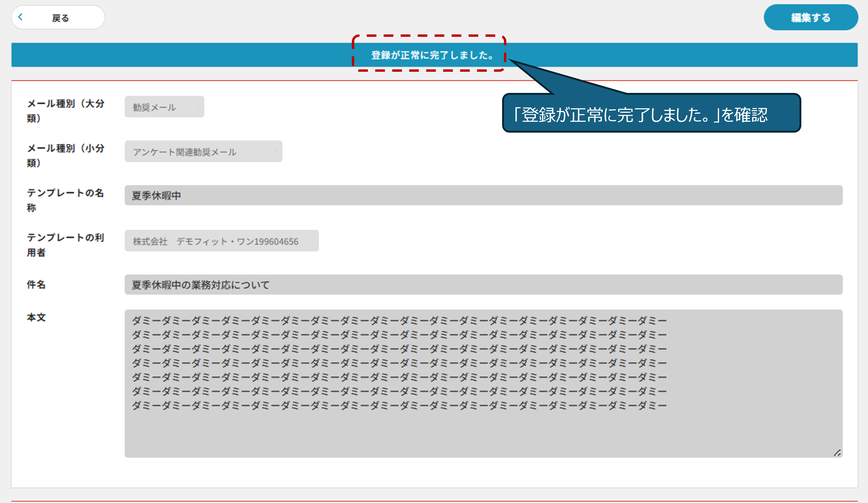Click the テンプレートの名称 label
The height and width of the screenshot is (503, 868).
65,200
